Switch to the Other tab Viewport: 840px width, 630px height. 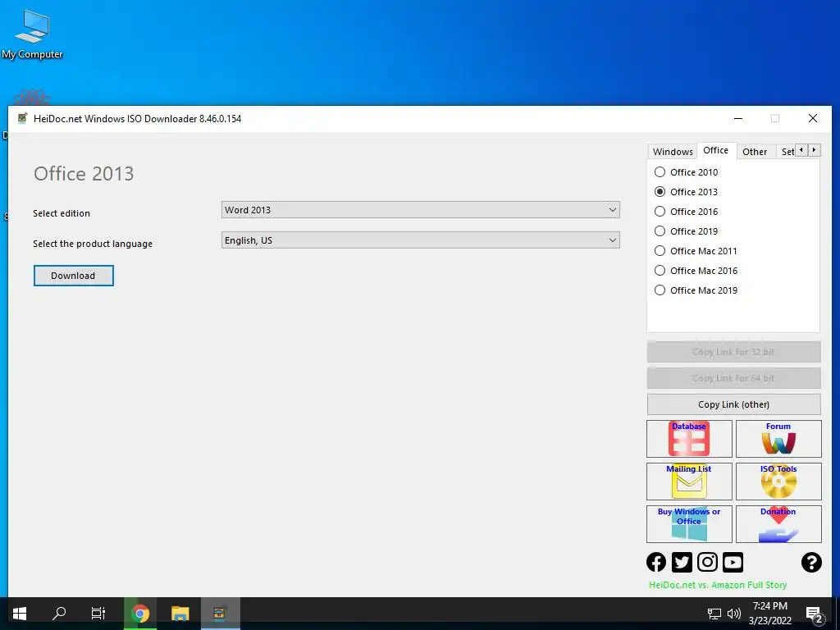point(755,152)
